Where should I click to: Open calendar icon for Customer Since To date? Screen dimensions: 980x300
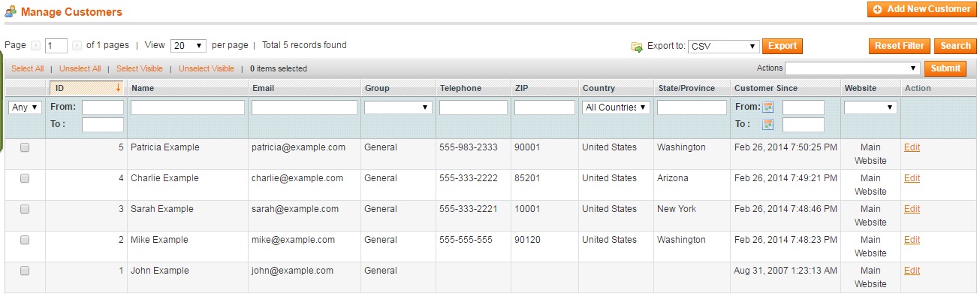768,125
